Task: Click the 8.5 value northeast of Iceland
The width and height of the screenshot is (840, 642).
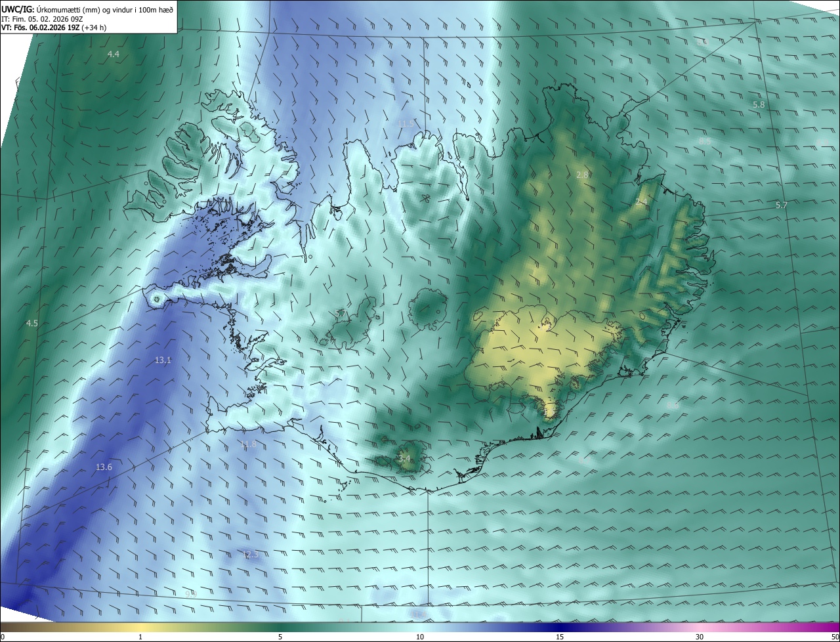Action: pos(705,141)
